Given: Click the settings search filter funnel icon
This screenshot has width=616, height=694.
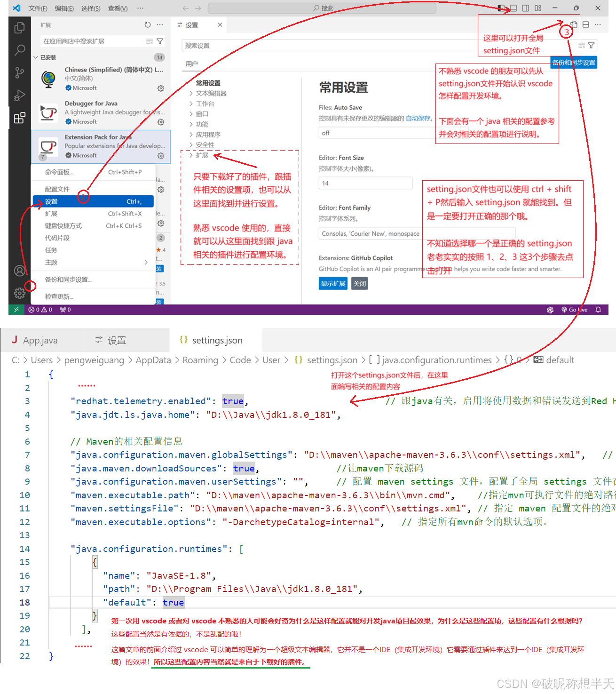Looking at the screenshot, I should coord(591,46).
